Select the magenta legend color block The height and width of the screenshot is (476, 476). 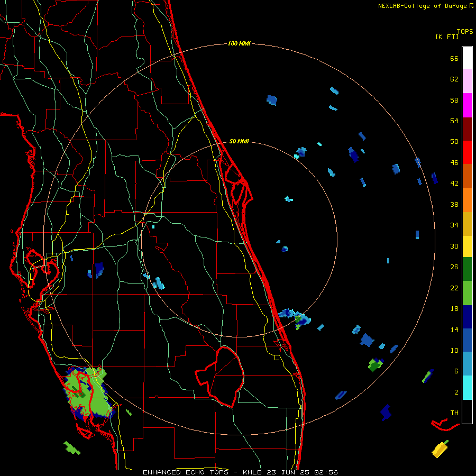(x=467, y=105)
